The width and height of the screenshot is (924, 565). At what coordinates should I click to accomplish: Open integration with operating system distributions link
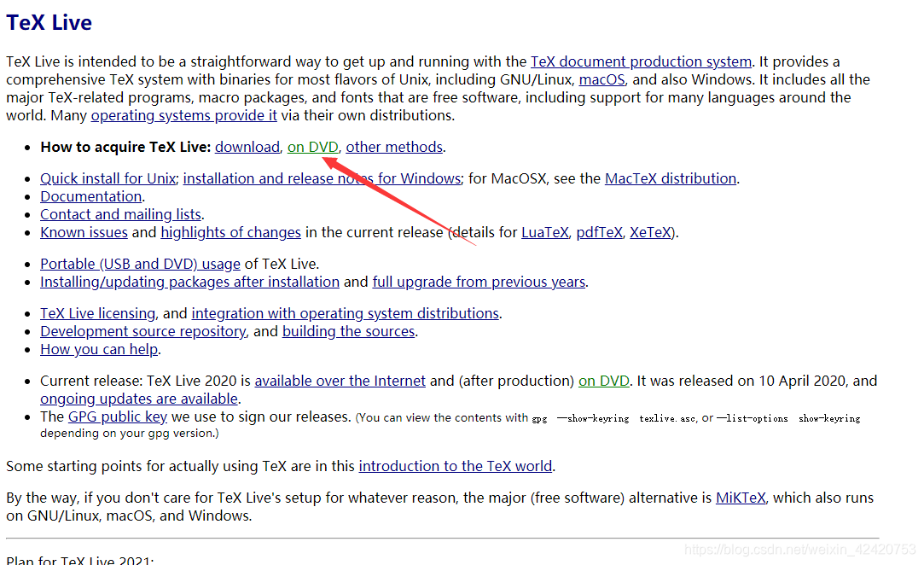(346, 314)
